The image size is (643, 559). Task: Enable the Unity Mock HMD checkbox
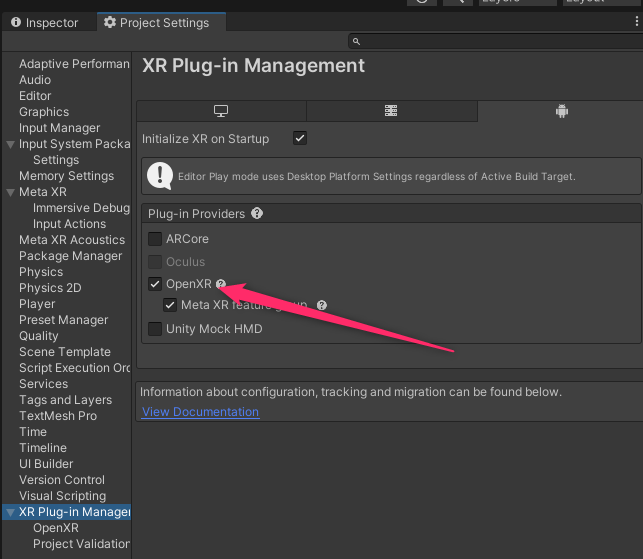tap(155, 329)
